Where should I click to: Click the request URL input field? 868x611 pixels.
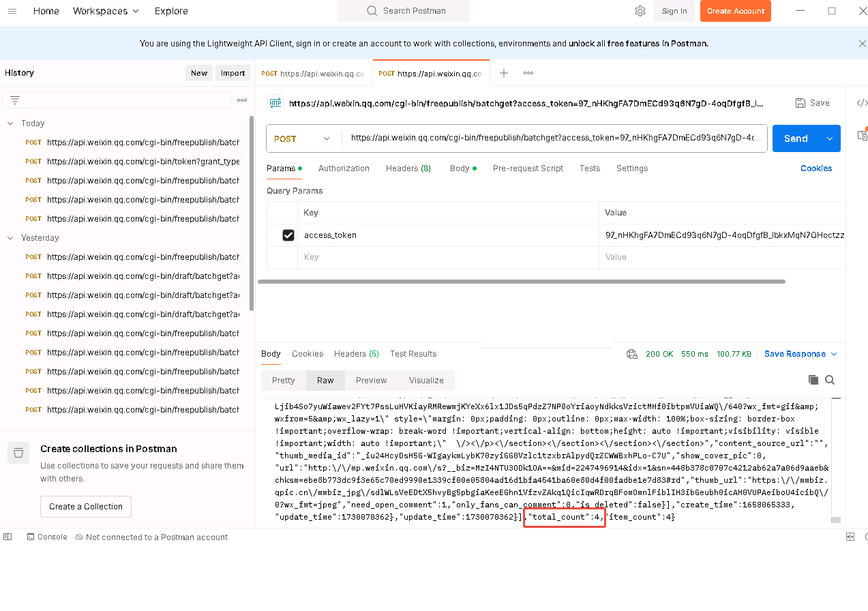pos(554,138)
